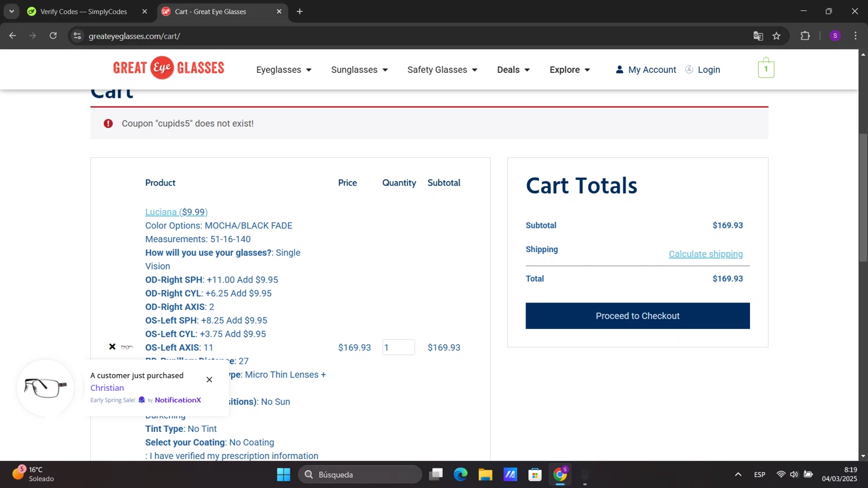
Task: Click the translate page icon
Action: (758, 36)
